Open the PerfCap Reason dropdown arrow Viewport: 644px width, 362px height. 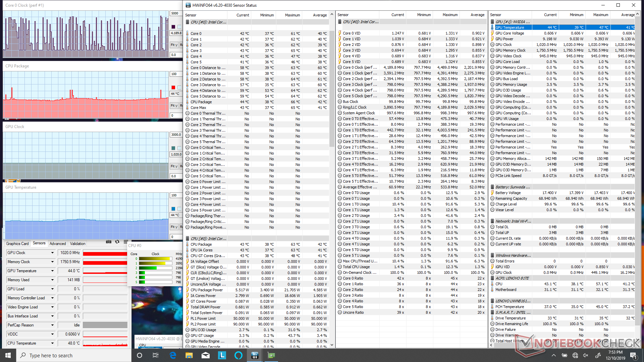click(x=52, y=325)
